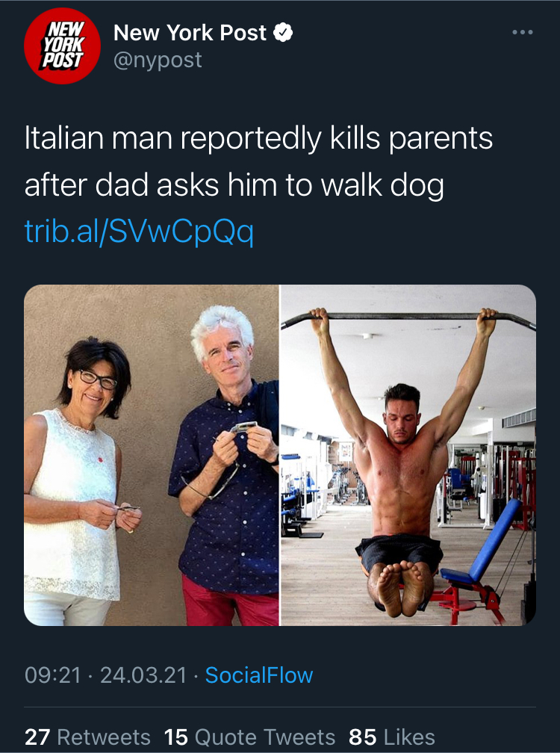
Task: Click the red NEW YORK POST logo text
Action: point(63,45)
